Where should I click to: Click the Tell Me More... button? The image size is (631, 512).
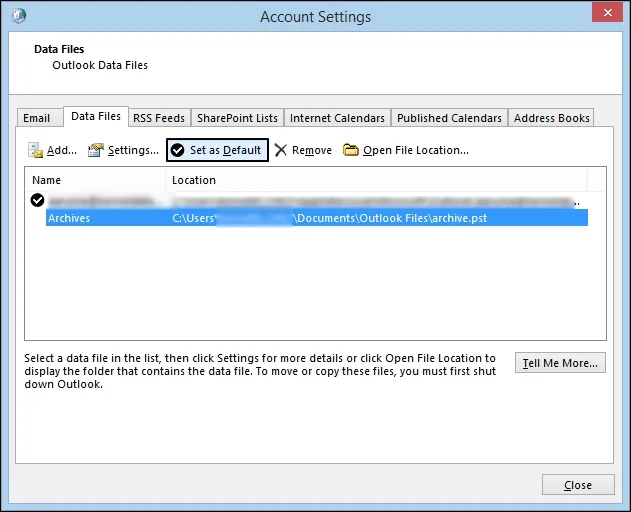[x=560, y=363]
